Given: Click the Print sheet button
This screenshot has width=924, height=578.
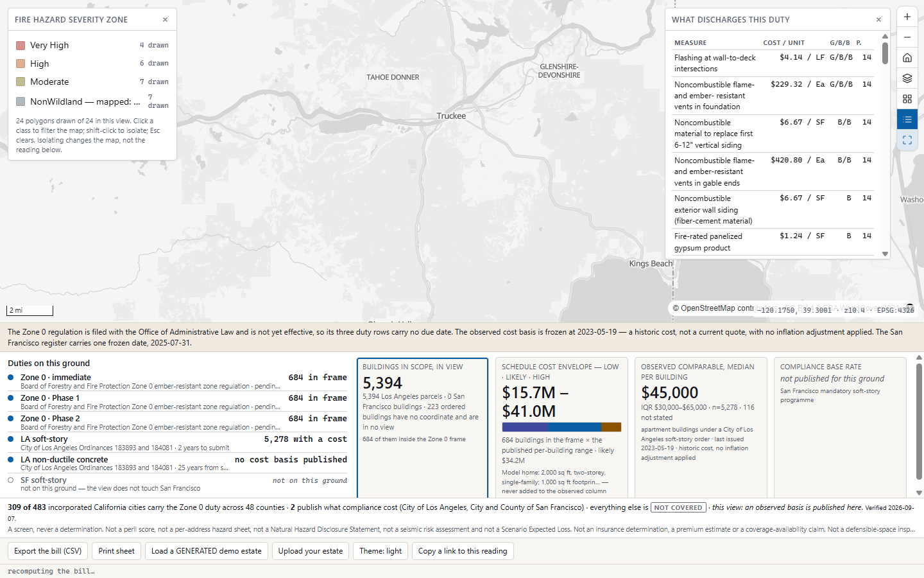Looking at the screenshot, I should click(117, 551).
